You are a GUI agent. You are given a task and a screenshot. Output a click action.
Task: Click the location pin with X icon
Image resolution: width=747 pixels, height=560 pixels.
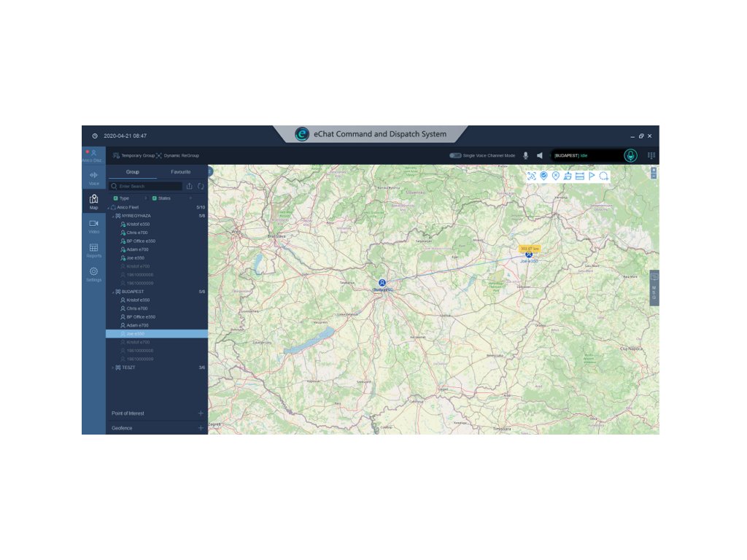coord(555,176)
